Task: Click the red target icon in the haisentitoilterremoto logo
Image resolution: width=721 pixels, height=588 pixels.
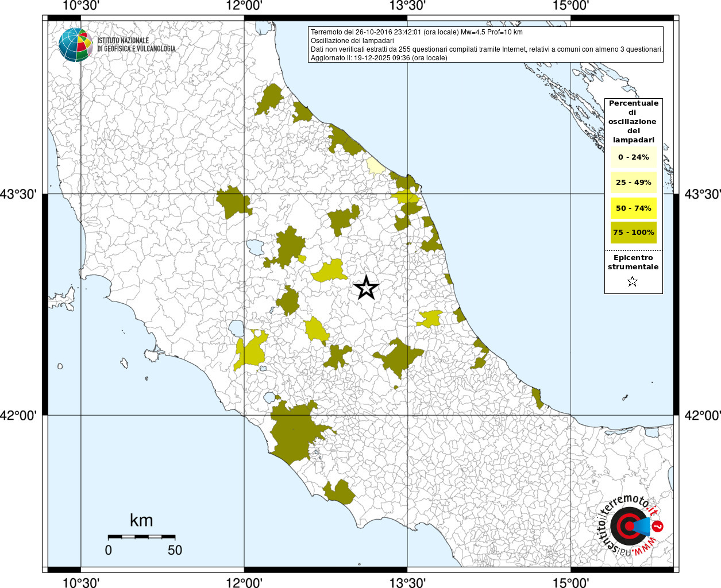Action: (x=628, y=525)
